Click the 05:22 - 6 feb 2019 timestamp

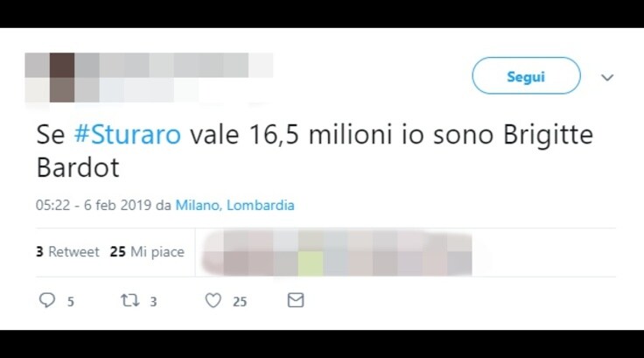point(94,205)
